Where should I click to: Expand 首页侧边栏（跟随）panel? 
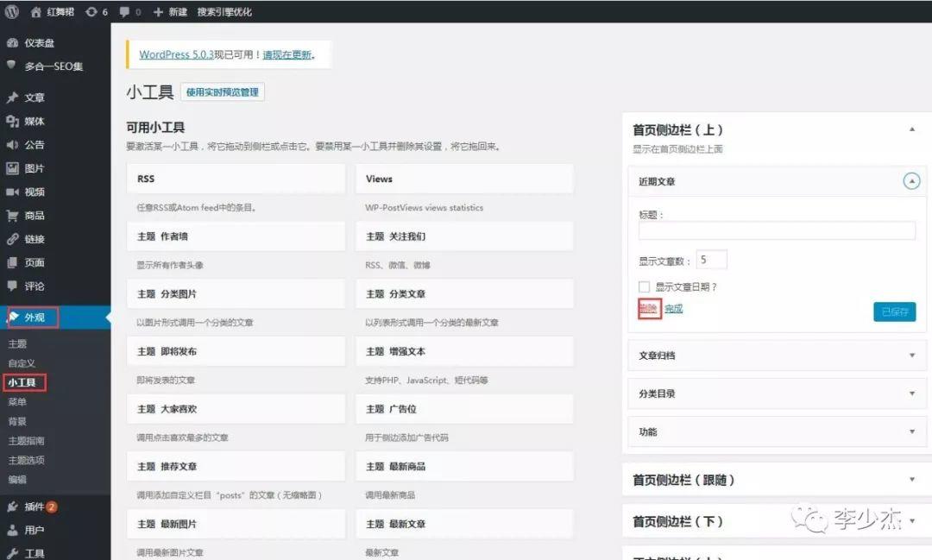[777, 480]
